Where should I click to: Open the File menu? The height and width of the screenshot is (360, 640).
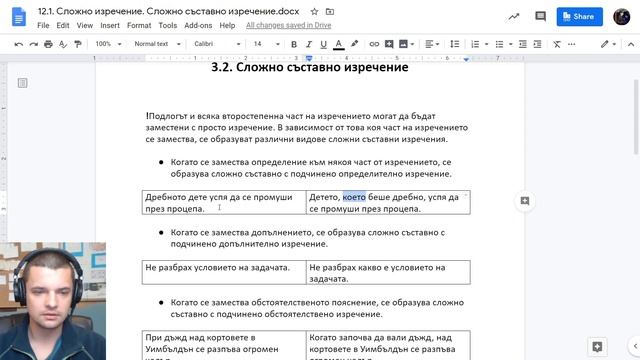pyautogui.click(x=43, y=25)
